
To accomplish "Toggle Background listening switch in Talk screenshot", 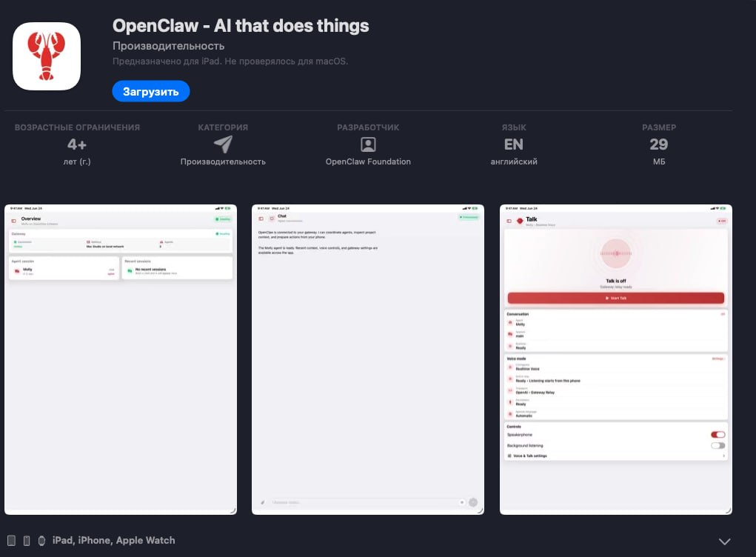I will click(x=717, y=445).
